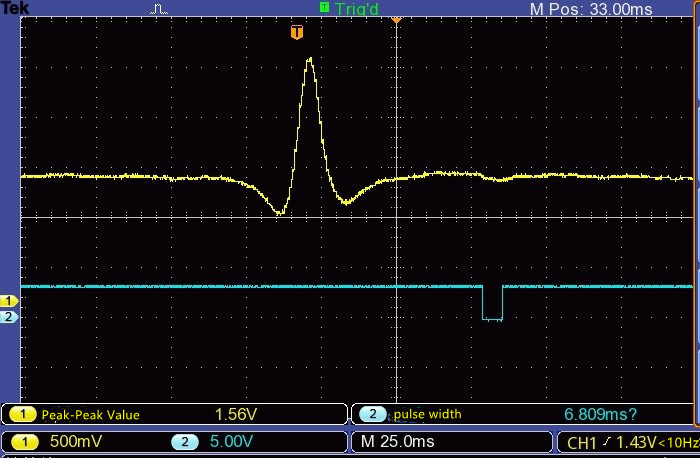Click the 1.56V measurement value
The image size is (700, 458).
tap(236, 414)
